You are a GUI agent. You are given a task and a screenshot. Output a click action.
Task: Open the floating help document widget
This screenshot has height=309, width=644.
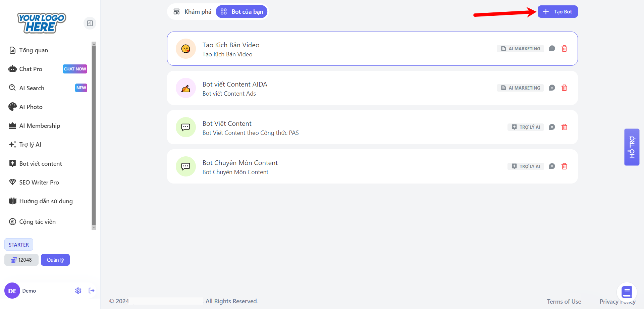click(x=627, y=292)
